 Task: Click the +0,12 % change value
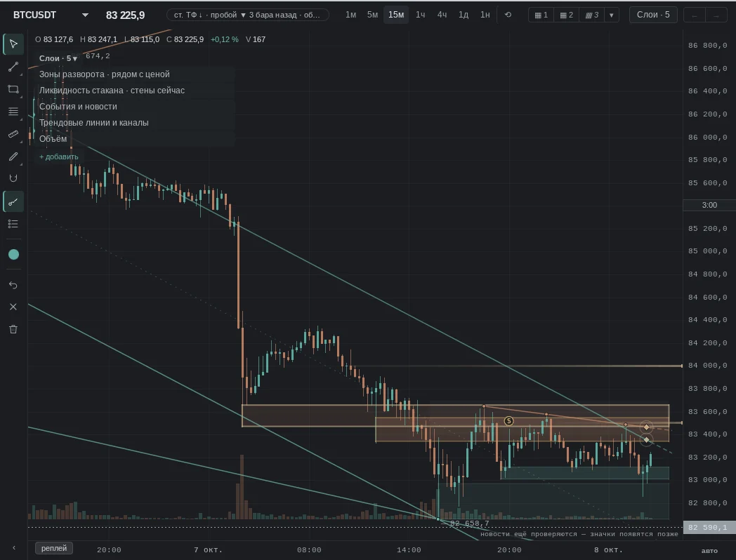[224, 39]
